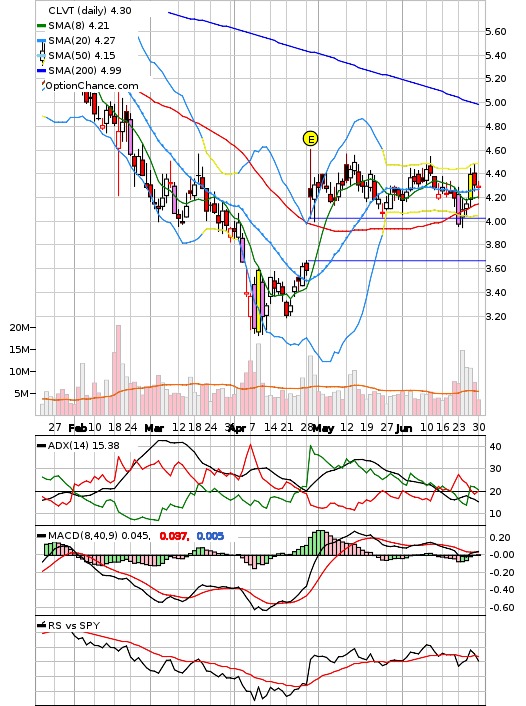Click the Mar date axis label
The image size is (526, 706).
click(154, 428)
